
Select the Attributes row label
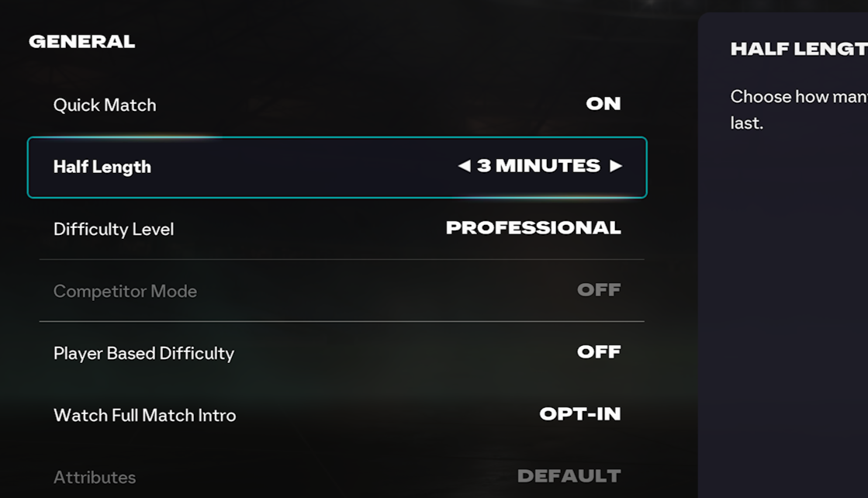pos(95,478)
